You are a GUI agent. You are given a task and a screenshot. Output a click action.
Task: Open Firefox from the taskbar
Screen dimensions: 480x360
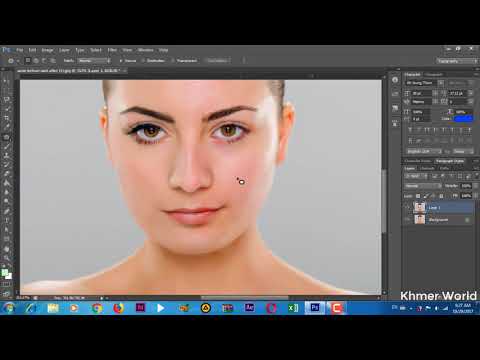[x=118, y=308]
